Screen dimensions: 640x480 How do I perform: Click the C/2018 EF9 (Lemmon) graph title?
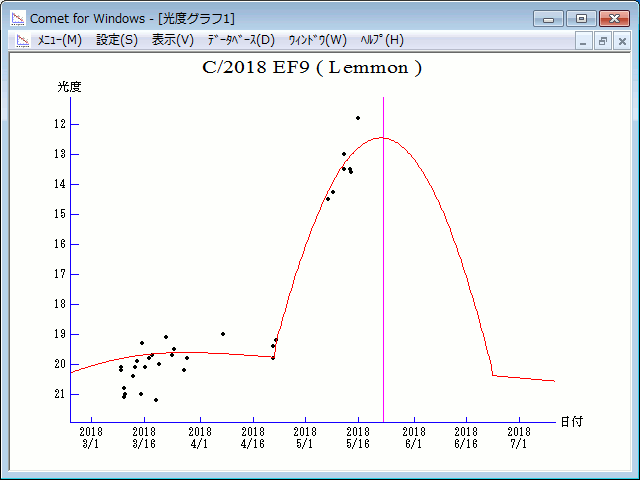pyautogui.click(x=312, y=68)
